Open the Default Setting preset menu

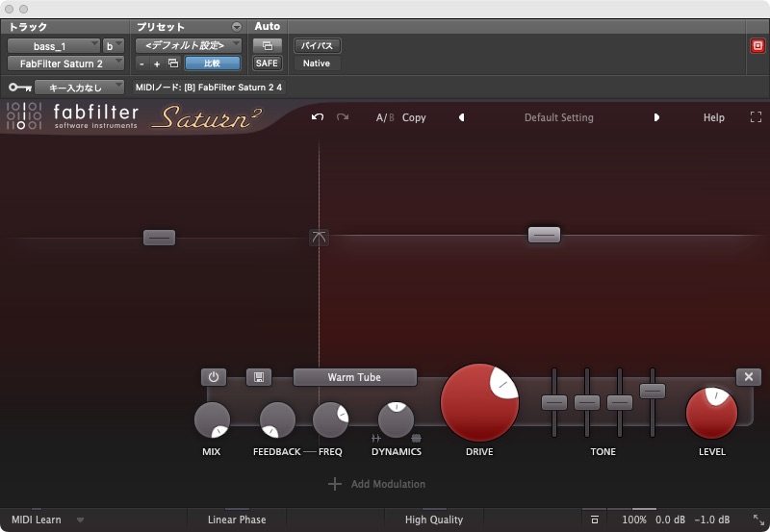tap(558, 117)
